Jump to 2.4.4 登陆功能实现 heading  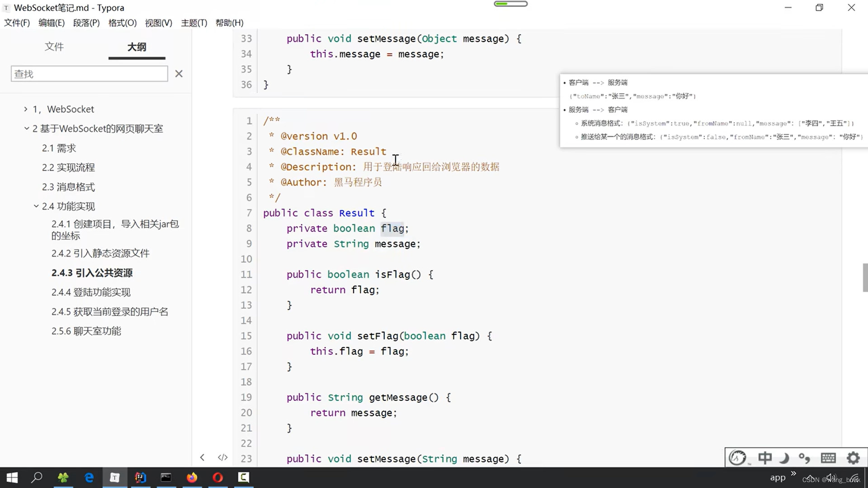tap(91, 292)
